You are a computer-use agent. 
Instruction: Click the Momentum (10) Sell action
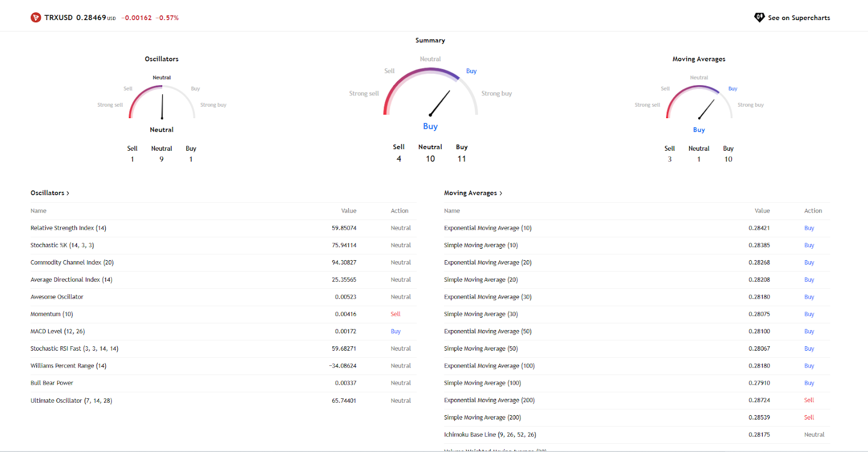click(395, 314)
